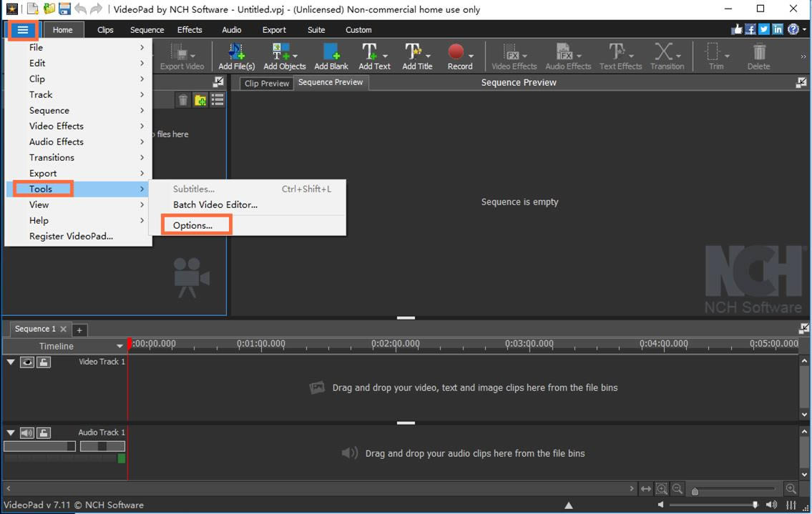Mute Audio Track 1 speaker toggle
812x514 pixels.
(x=27, y=433)
